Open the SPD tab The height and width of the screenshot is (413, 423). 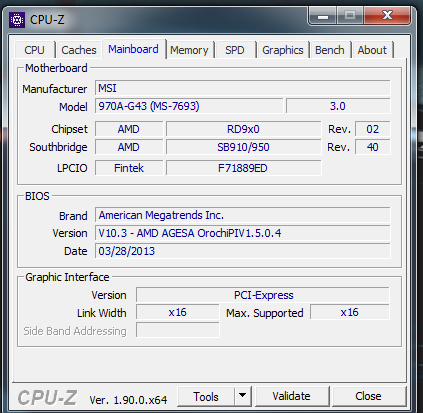[235, 50]
